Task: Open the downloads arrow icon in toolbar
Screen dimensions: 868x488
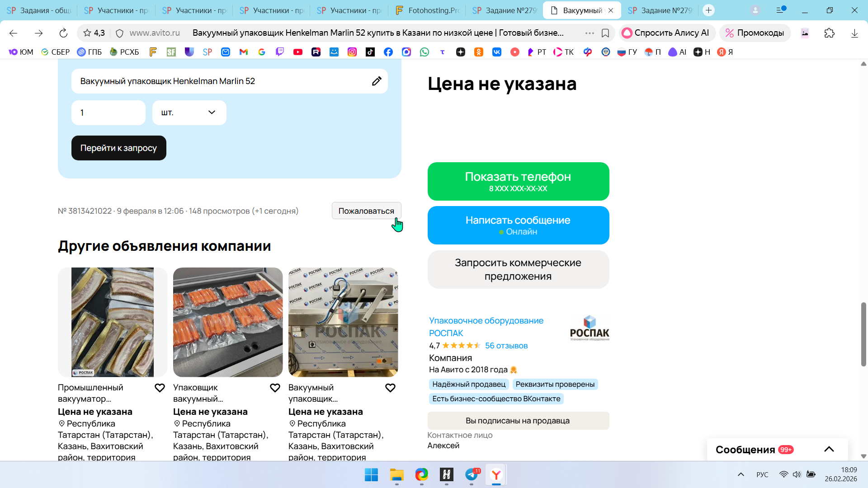Action: tap(854, 33)
